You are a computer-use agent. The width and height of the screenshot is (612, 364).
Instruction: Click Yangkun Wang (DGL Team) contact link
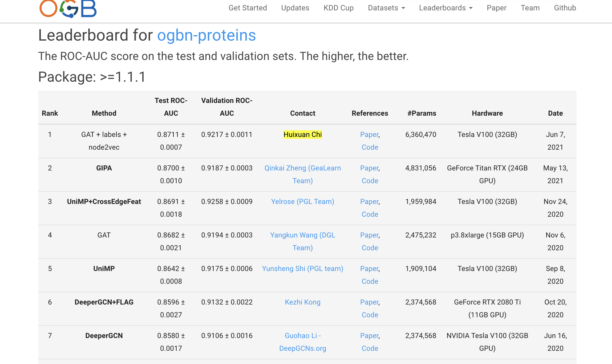pos(302,235)
